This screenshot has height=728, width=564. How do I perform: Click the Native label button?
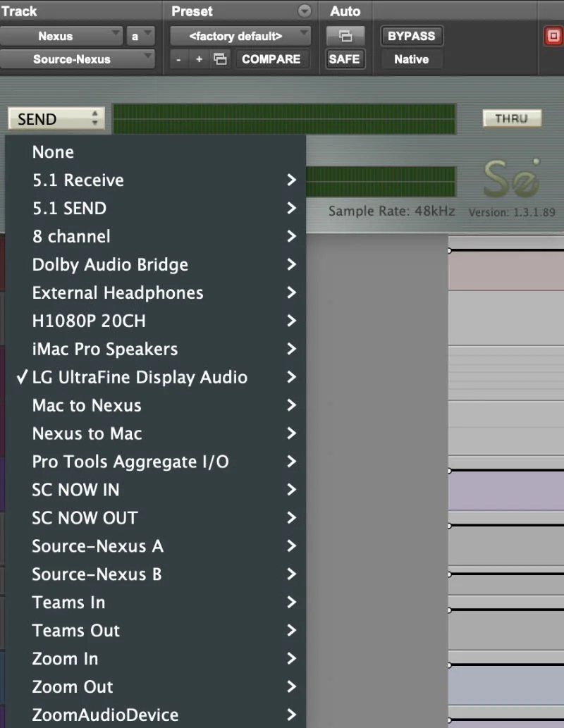[x=412, y=59]
